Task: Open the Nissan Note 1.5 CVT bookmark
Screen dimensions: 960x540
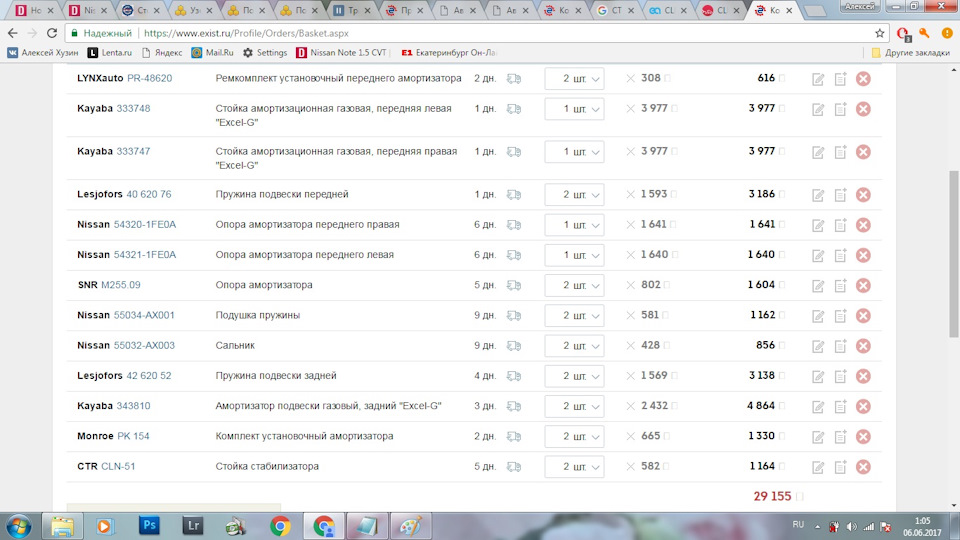Action: coord(342,53)
